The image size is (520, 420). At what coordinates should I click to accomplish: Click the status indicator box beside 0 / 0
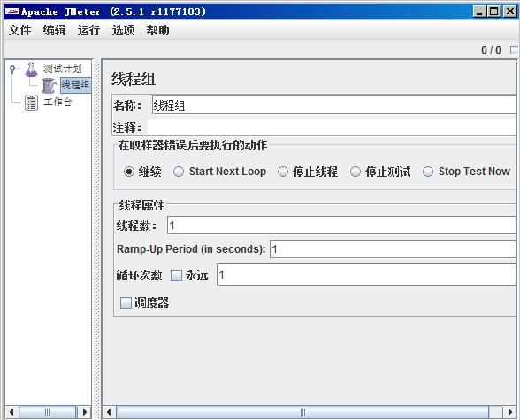click(x=514, y=50)
